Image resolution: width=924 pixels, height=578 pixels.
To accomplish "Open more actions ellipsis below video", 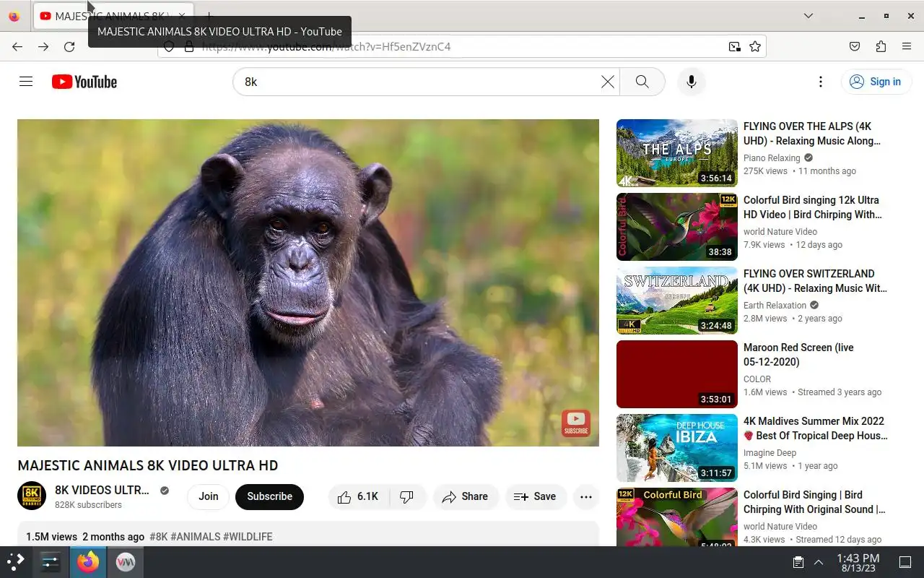I will [x=586, y=496].
